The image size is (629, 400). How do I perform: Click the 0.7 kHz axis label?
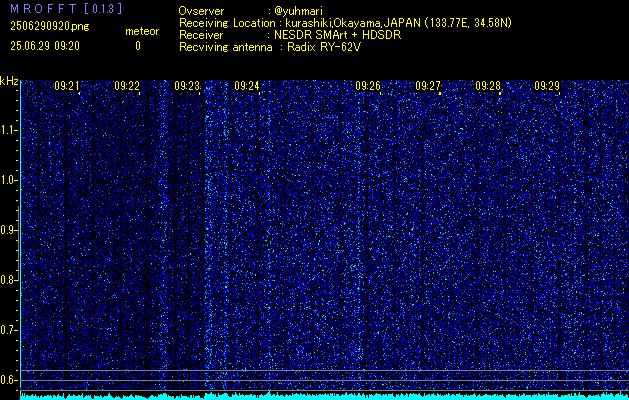point(9,330)
